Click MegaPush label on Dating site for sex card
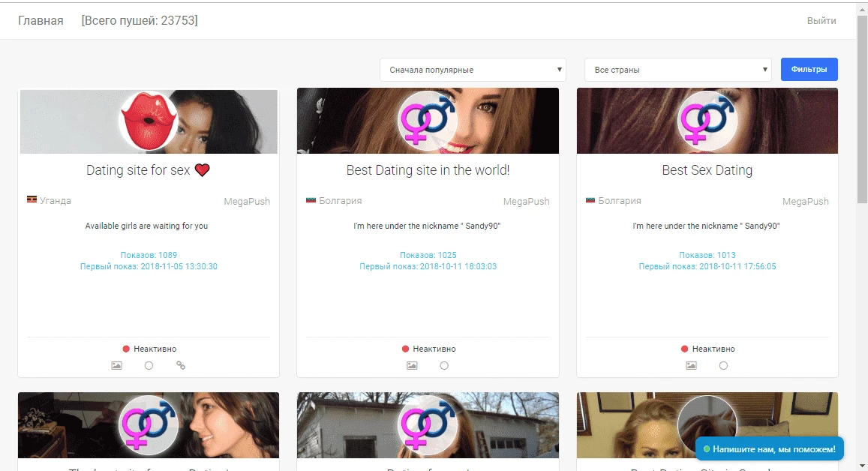This screenshot has width=868, height=471. tap(247, 202)
